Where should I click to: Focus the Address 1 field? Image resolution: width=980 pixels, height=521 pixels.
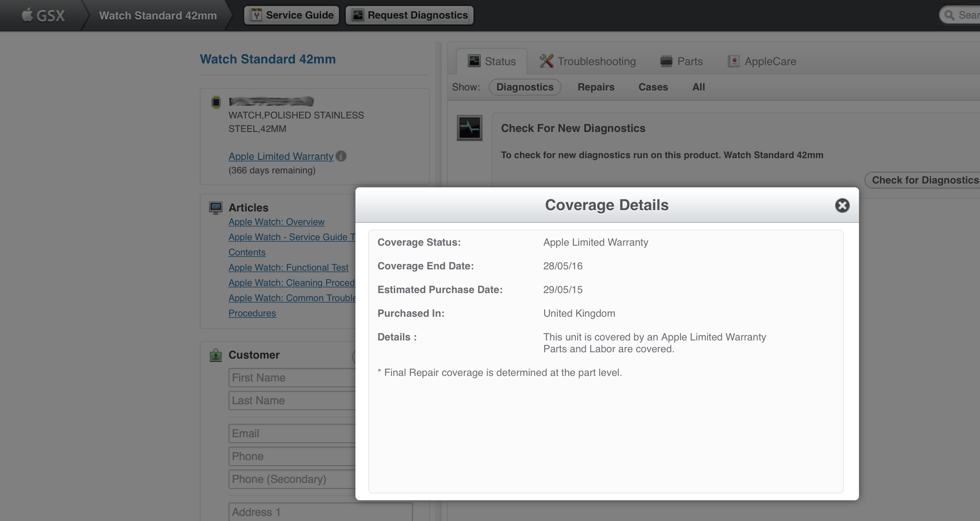tap(320, 512)
